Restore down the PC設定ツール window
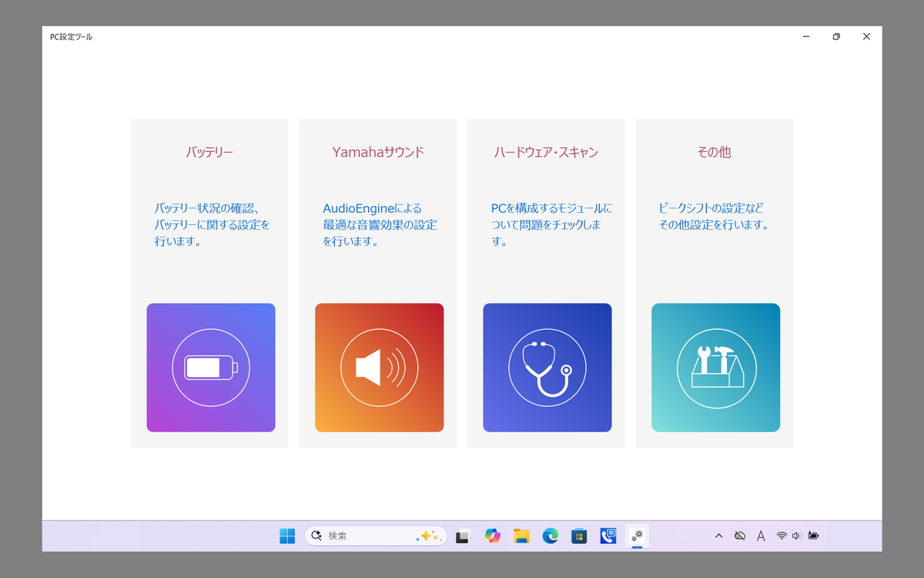This screenshot has width=924, height=578. (836, 36)
